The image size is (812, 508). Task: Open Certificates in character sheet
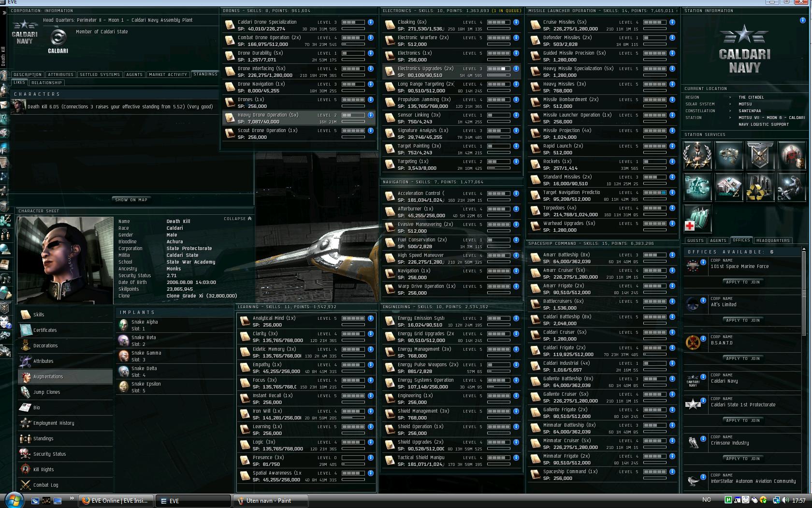[66, 330]
